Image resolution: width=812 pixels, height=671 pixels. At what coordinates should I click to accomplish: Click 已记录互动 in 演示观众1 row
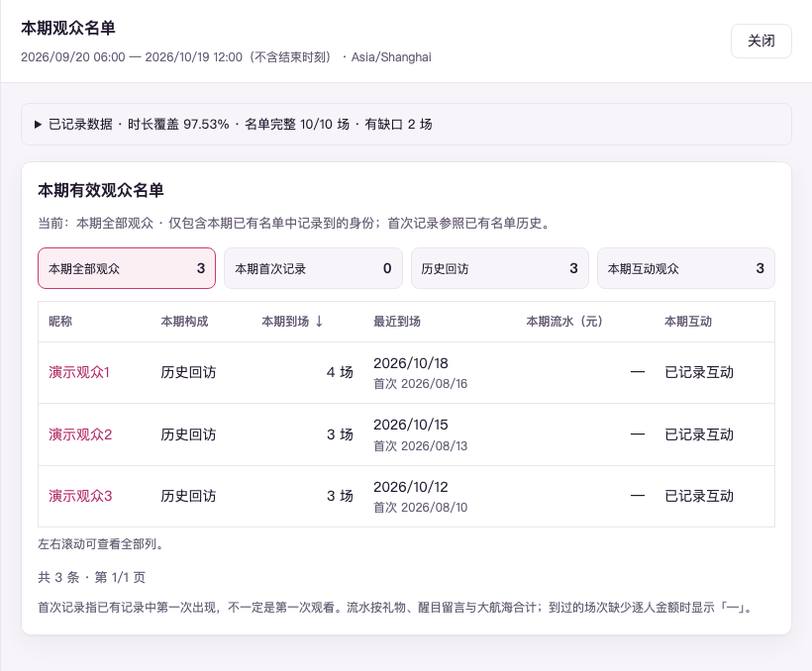coord(699,372)
